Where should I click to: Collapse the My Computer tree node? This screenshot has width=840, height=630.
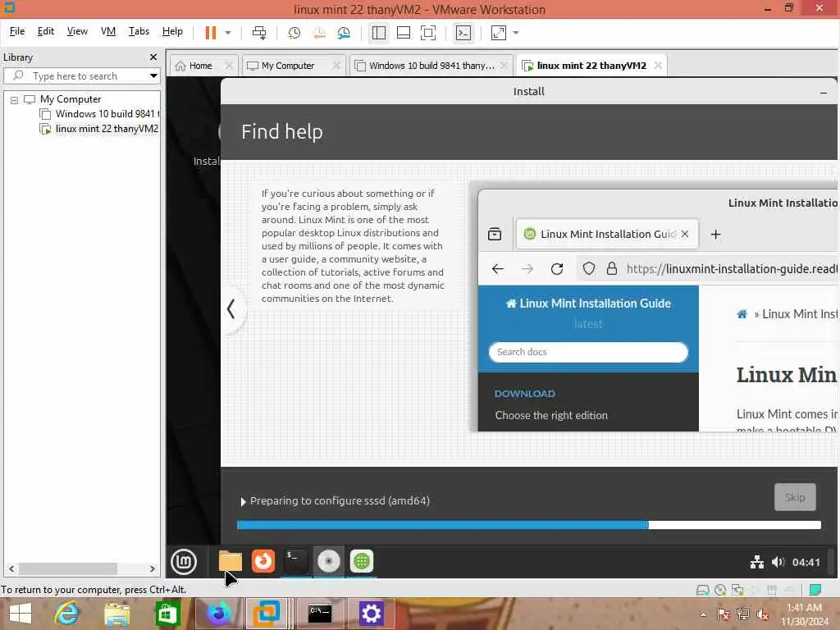point(15,99)
